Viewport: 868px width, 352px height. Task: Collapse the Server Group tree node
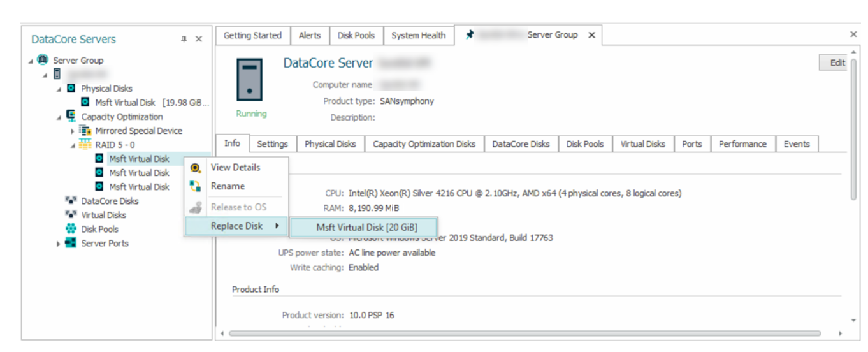coord(32,61)
